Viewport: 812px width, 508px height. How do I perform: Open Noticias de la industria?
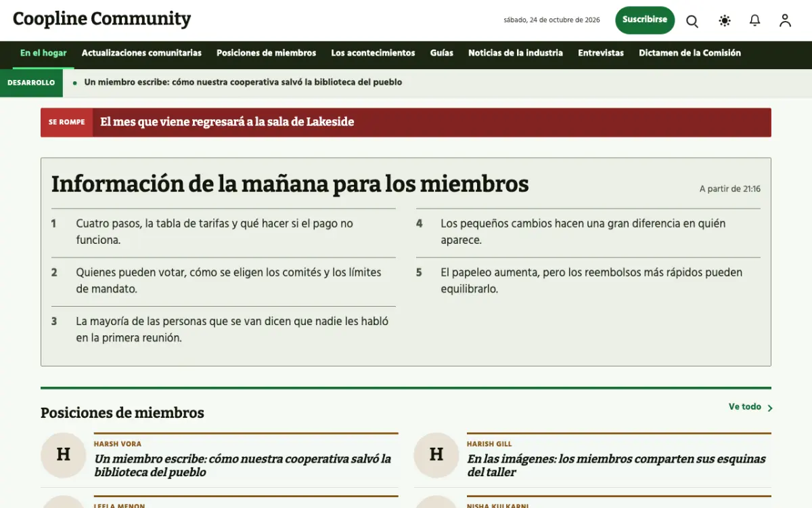(516, 53)
